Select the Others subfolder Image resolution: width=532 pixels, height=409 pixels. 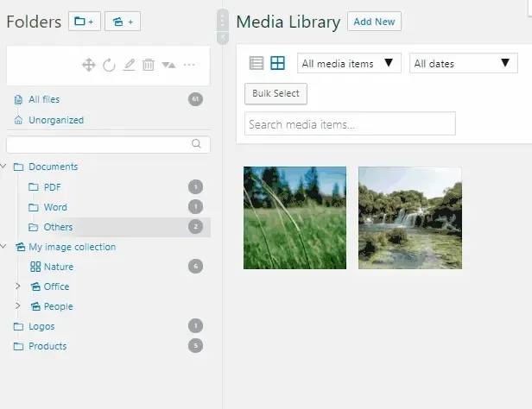coord(58,227)
